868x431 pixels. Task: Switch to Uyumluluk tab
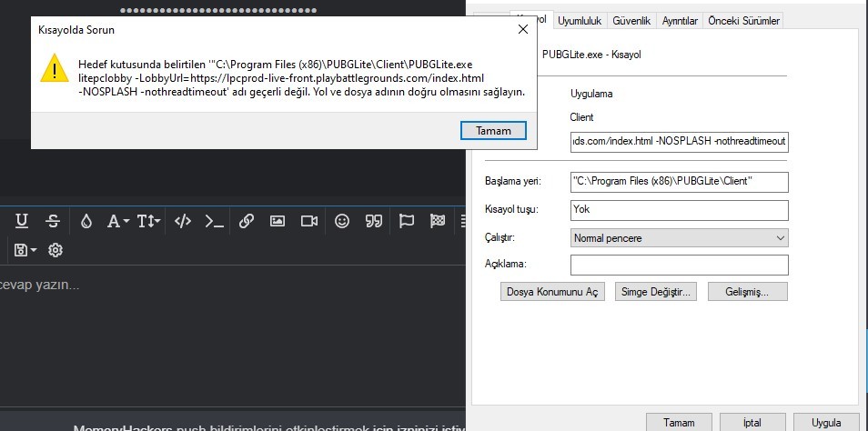[x=580, y=21]
